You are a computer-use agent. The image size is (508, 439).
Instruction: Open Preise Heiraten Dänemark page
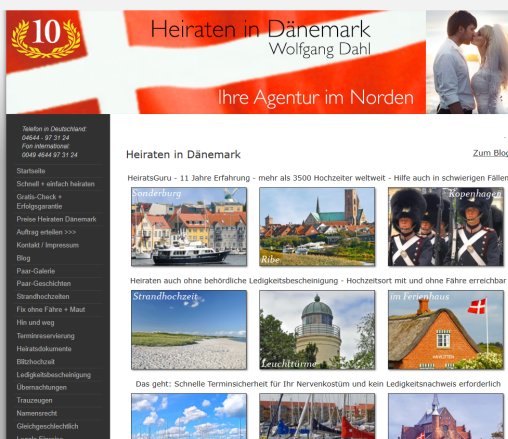coord(56,219)
